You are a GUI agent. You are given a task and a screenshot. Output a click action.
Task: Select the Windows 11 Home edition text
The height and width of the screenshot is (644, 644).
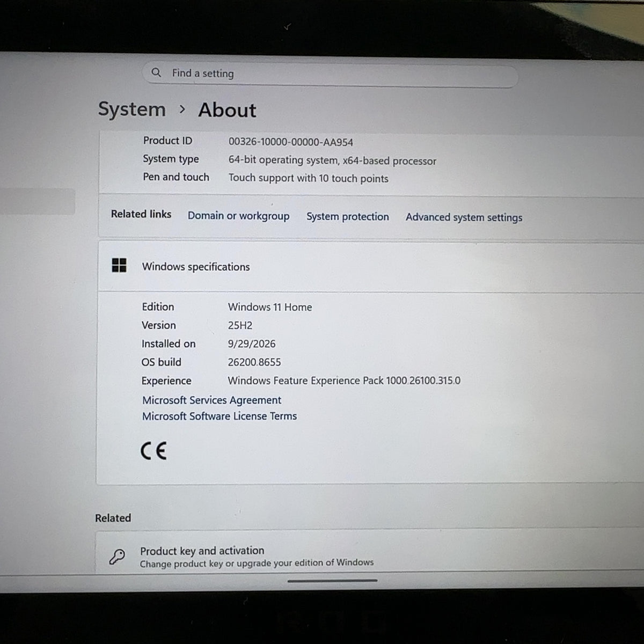tap(270, 307)
